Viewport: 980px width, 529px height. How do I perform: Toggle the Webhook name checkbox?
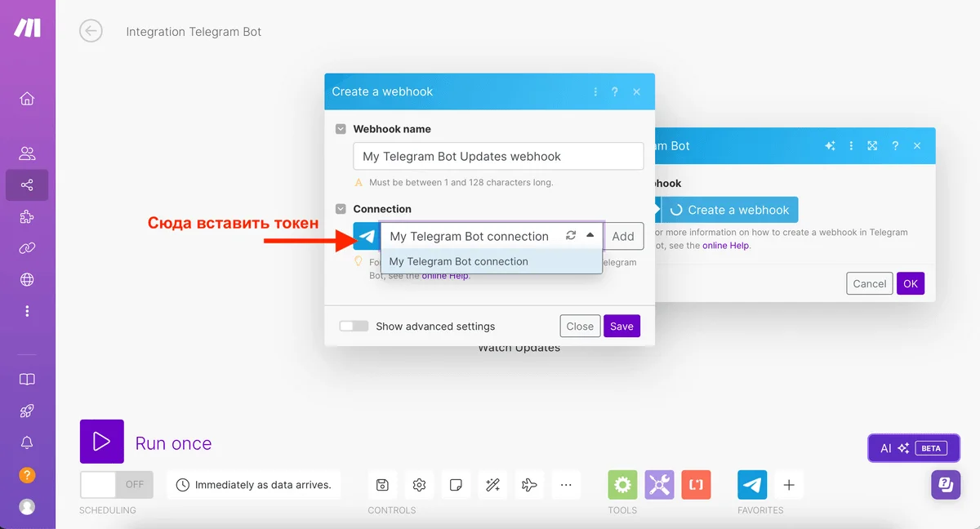pos(341,129)
